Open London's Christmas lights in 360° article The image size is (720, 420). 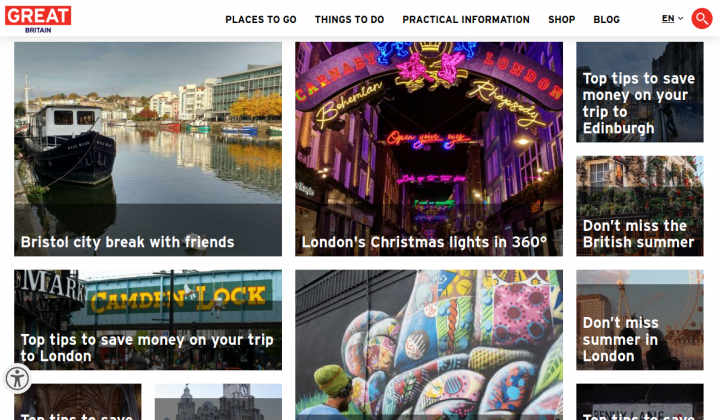point(429,149)
